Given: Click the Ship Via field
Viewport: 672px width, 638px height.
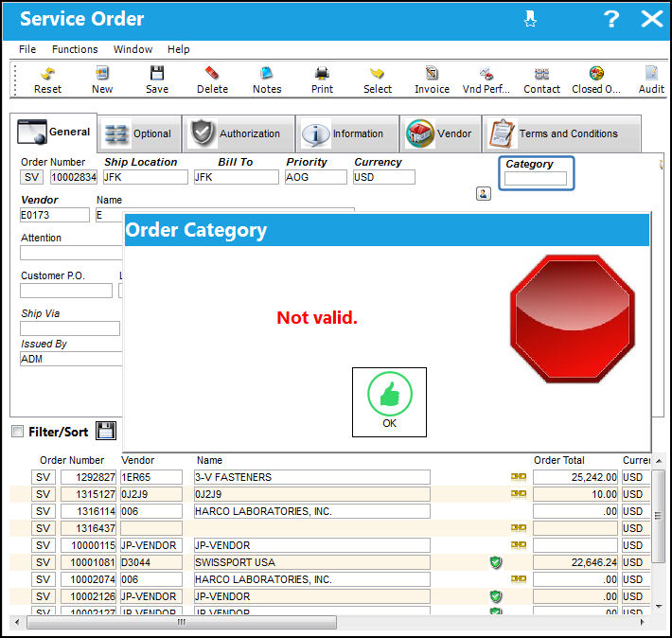Looking at the screenshot, I should click(70, 328).
